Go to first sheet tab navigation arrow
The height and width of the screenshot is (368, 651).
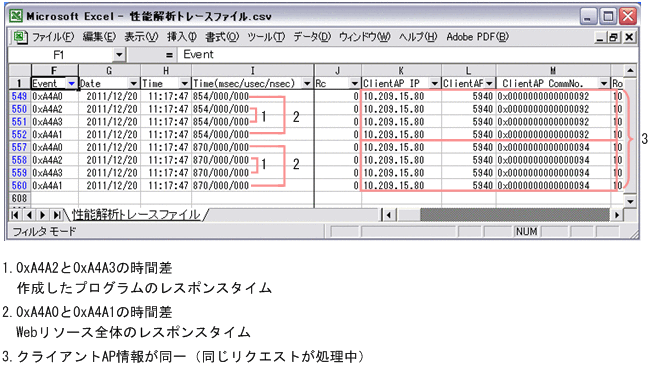coord(15,215)
